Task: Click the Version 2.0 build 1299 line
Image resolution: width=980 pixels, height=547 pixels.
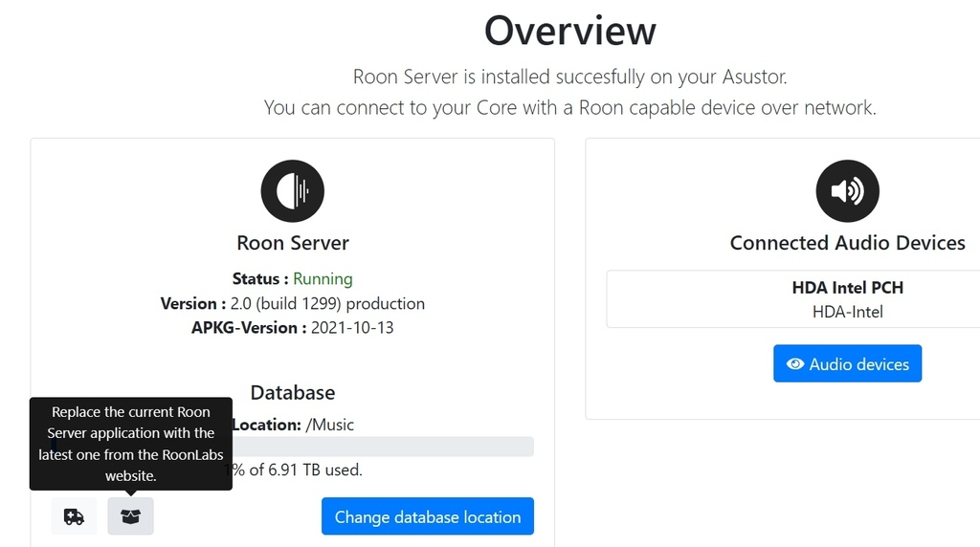Action: coord(293,303)
